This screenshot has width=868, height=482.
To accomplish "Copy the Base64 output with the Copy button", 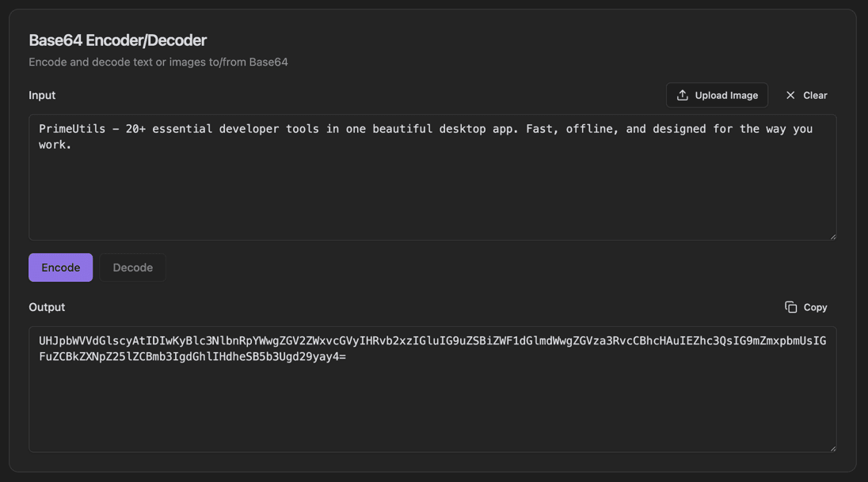I will [x=806, y=306].
